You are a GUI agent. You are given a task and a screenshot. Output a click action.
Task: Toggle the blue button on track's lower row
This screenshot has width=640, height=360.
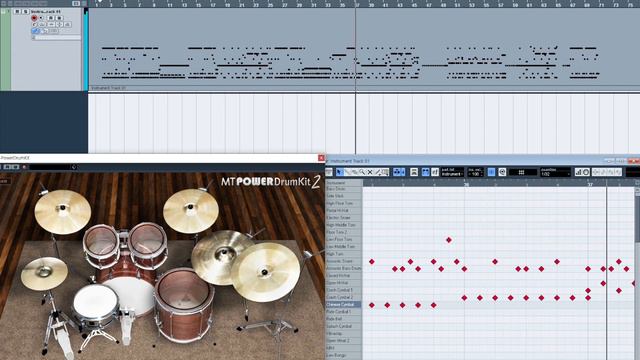[x=36, y=31]
